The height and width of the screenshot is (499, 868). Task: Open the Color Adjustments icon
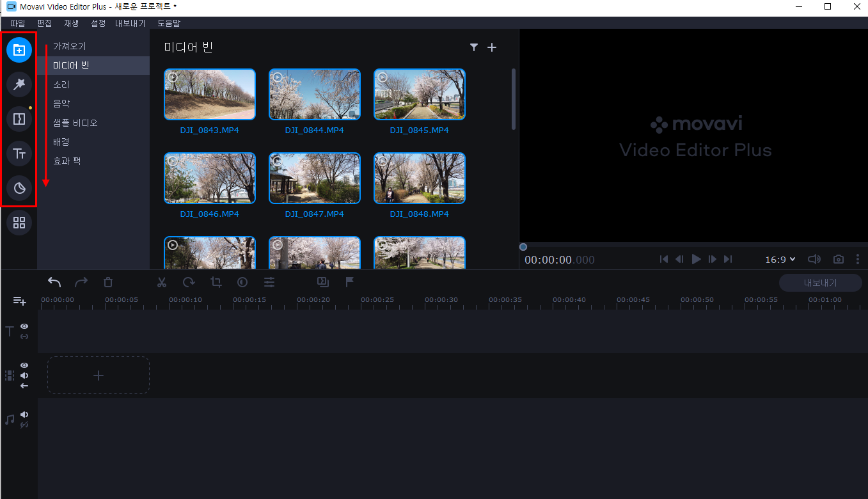[242, 282]
